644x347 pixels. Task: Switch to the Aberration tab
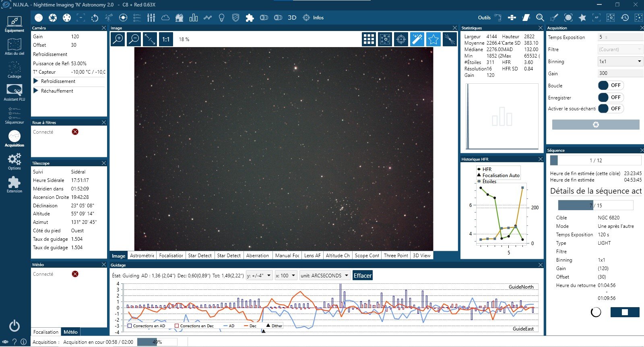pos(257,256)
